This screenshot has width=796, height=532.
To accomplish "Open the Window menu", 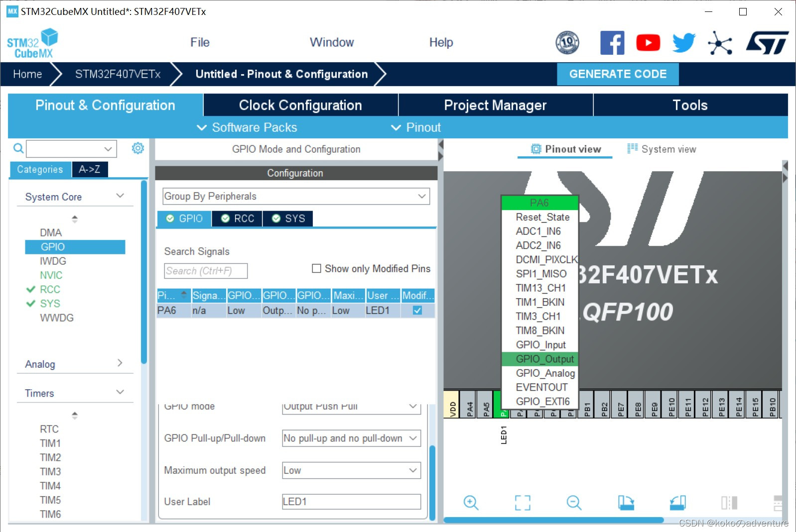I will (332, 42).
